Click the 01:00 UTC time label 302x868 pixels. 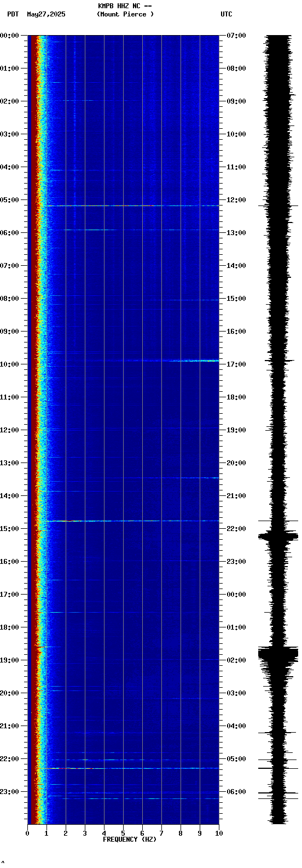(x=236, y=627)
